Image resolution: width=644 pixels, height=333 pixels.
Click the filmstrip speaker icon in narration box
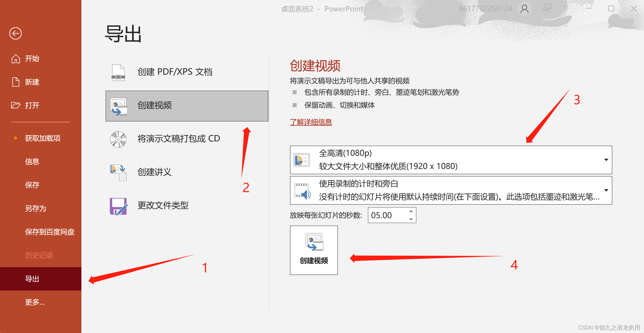click(303, 192)
